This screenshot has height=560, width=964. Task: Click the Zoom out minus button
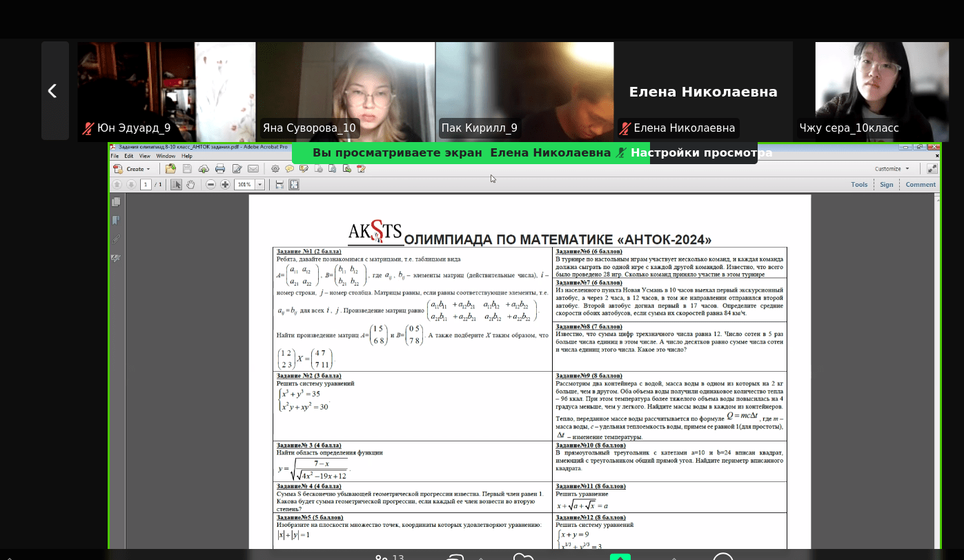pos(211,185)
